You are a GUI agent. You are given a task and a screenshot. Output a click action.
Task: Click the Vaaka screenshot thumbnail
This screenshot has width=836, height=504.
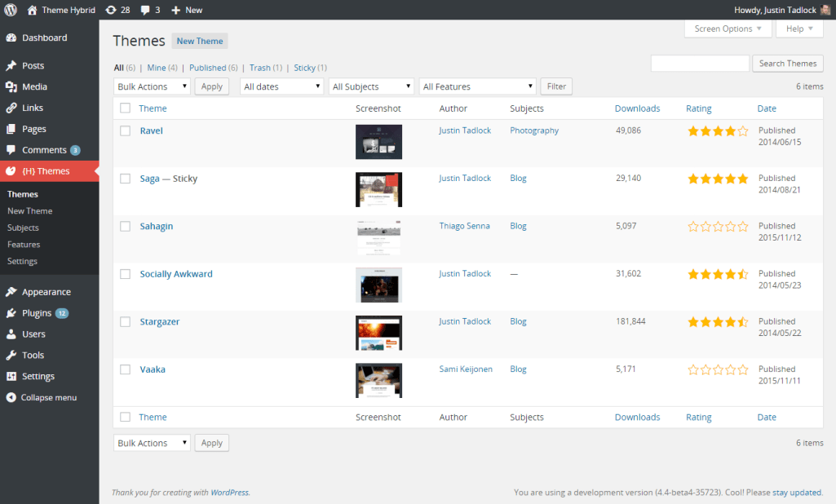[x=378, y=380]
